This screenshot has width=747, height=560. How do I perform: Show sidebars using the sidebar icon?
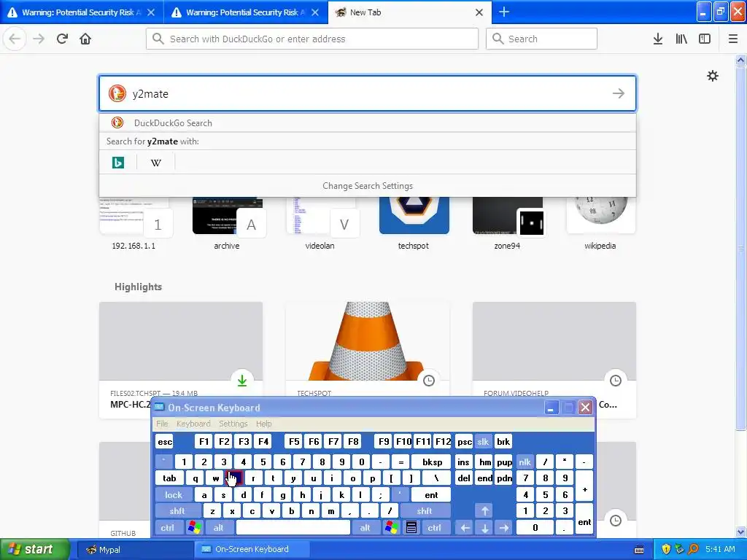tap(705, 39)
